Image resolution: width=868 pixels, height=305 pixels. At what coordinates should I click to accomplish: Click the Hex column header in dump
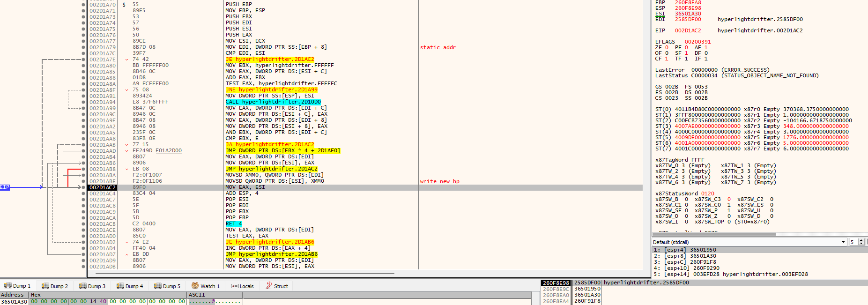tap(36, 295)
